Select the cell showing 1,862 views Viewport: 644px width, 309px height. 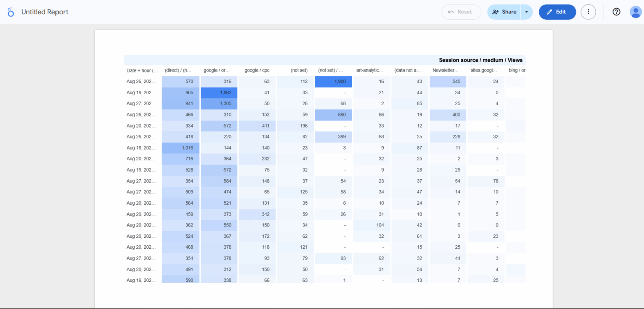tap(219, 92)
